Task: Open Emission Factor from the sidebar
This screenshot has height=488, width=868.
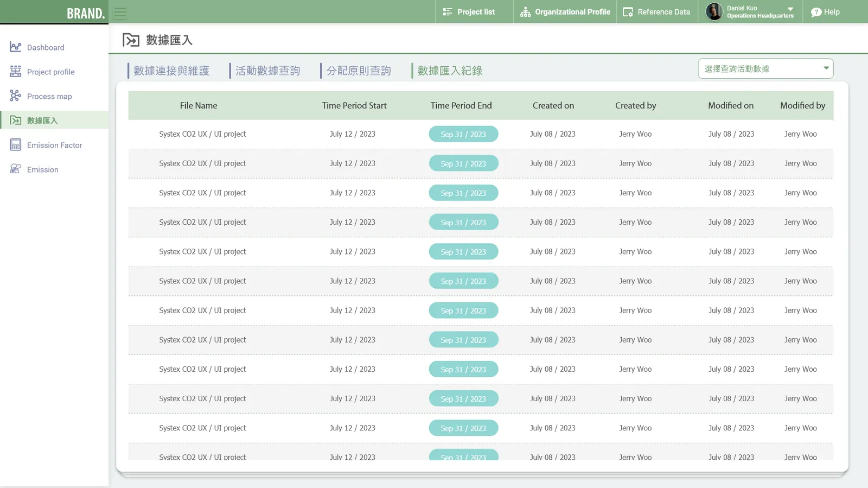Action: (x=55, y=145)
